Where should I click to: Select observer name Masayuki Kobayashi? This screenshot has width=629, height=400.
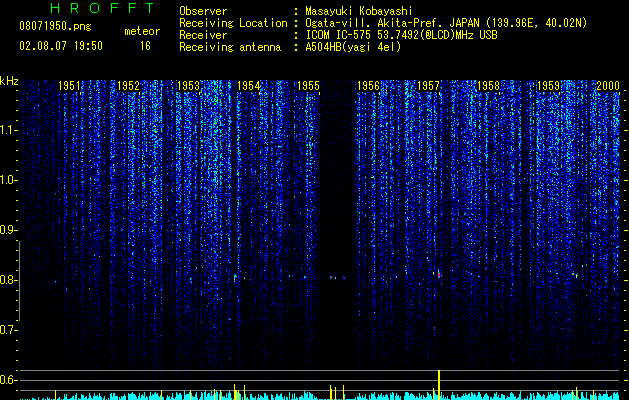pos(359,11)
